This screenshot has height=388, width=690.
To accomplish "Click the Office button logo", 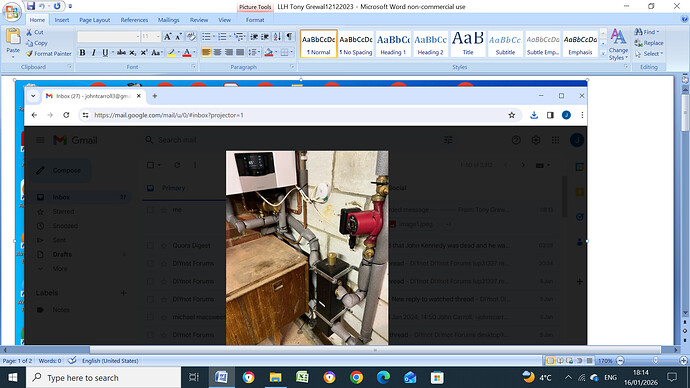I will click(12, 11).
